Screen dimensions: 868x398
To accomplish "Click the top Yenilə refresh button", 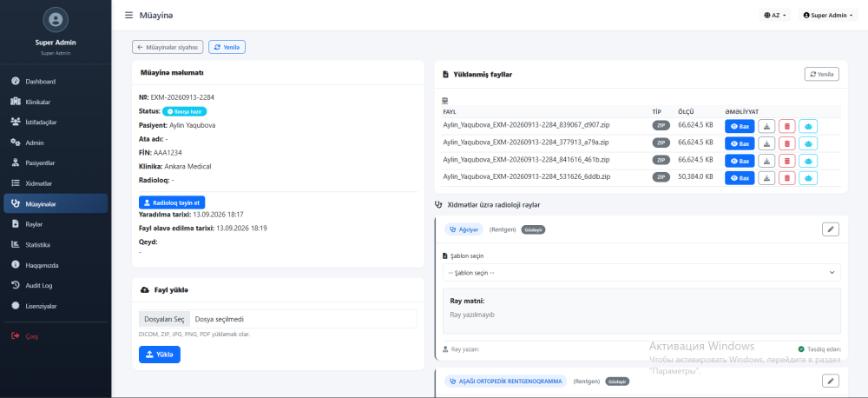I will (227, 47).
